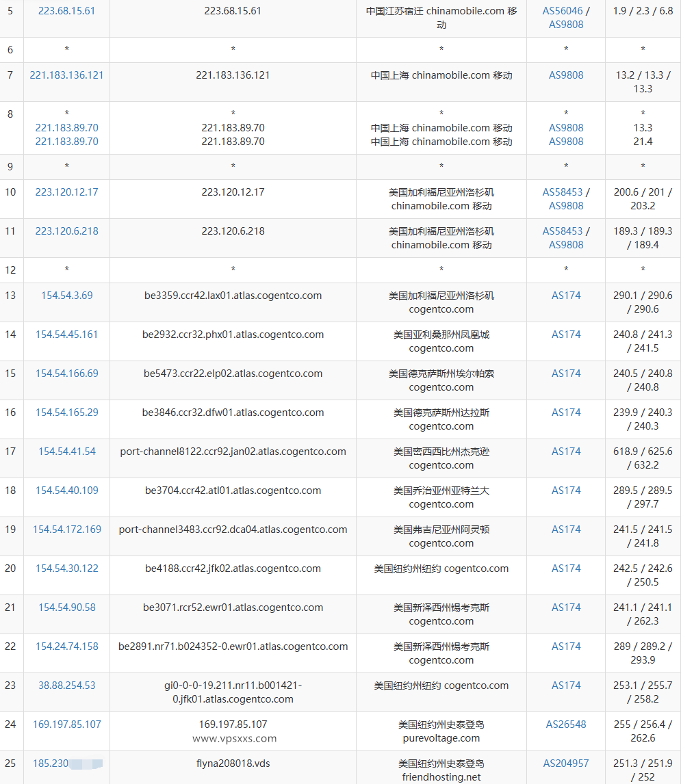Click AS174 link in hop 19 row
Image resolution: width=681 pixels, height=784 pixels.
tap(566, 530)
